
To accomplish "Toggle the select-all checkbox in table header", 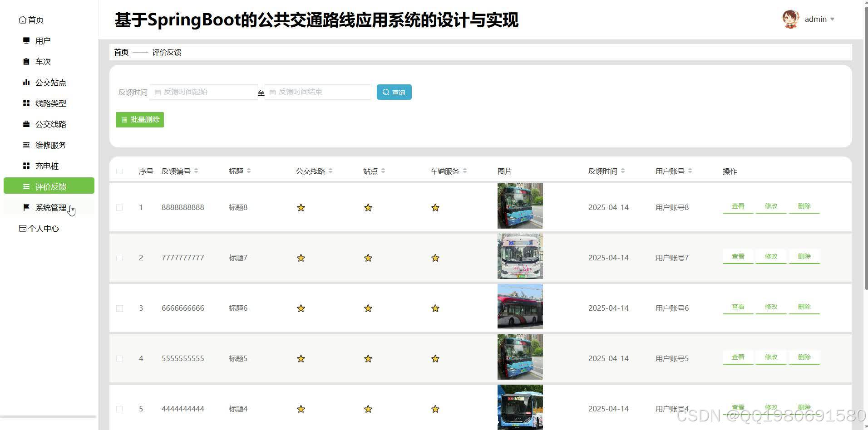I will pyautogui.click(x=119, y=171).
